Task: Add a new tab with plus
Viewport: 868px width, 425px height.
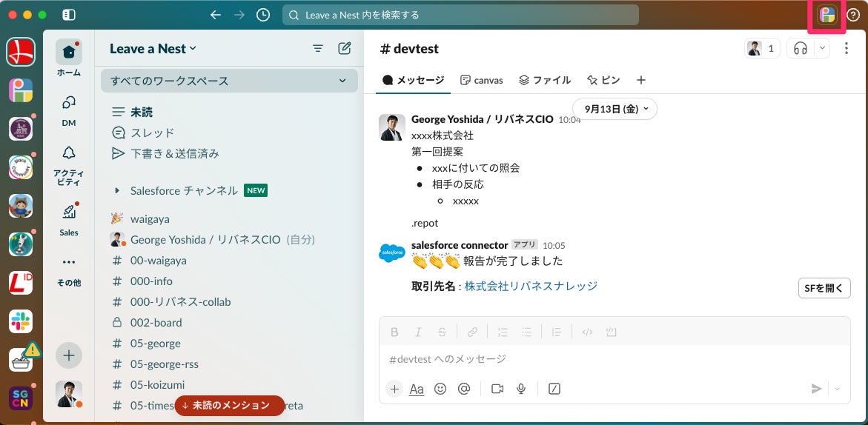Action: (641, 80)
